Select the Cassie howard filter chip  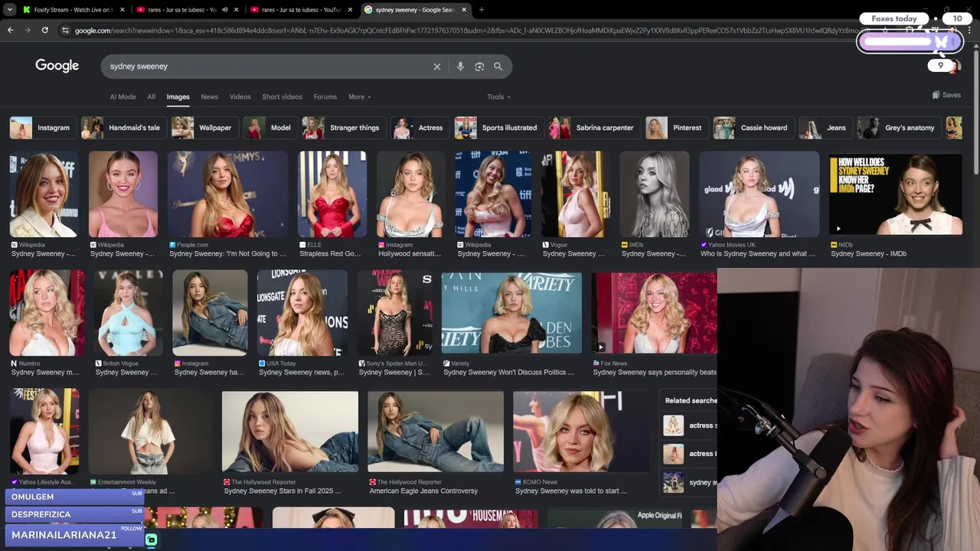coord(753,128)
